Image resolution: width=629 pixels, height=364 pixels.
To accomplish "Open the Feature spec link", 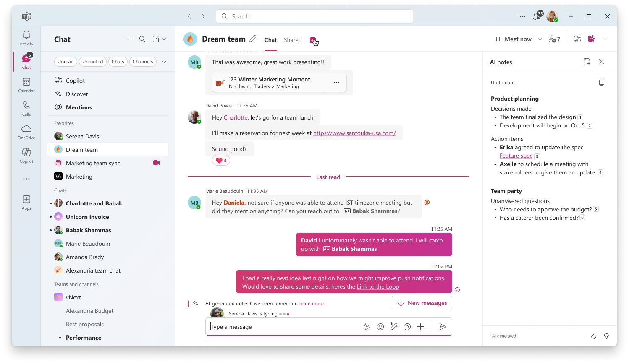I will tap(516, 156).
